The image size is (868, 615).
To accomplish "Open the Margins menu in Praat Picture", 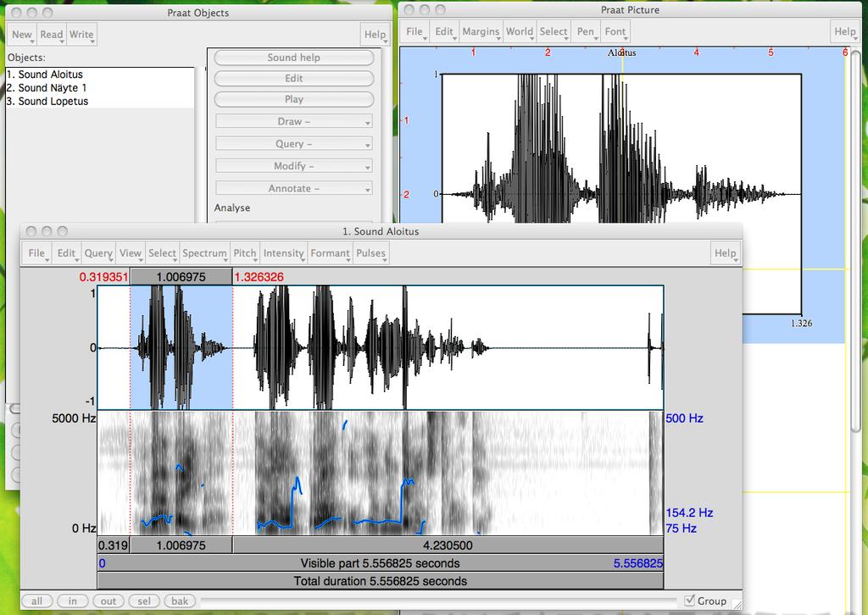I will 481,31.
